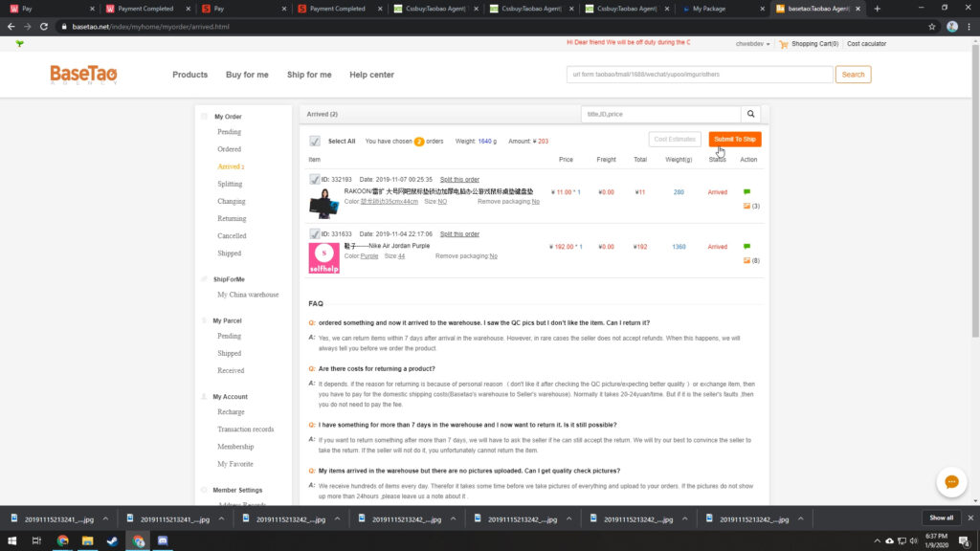Open the Help center menu

click(371, 75)
